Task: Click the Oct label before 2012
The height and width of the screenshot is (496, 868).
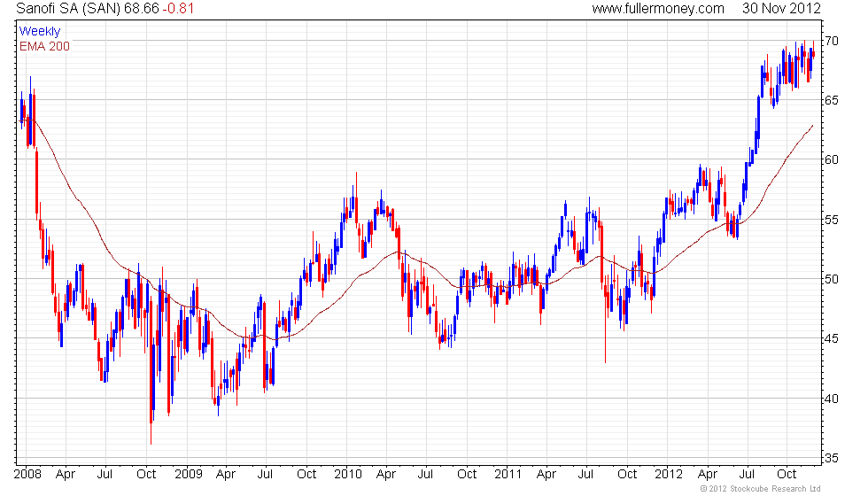Action: click(x=627, y=474)
